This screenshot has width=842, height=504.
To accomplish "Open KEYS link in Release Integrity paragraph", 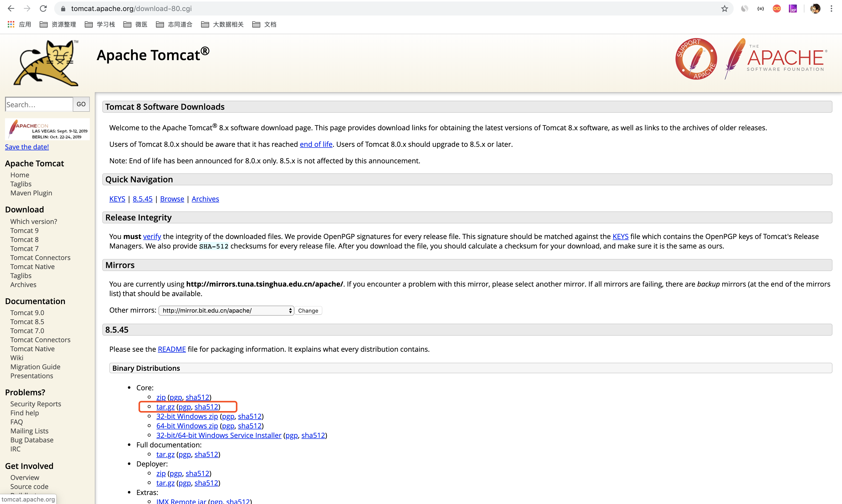I will pos(620,236).
